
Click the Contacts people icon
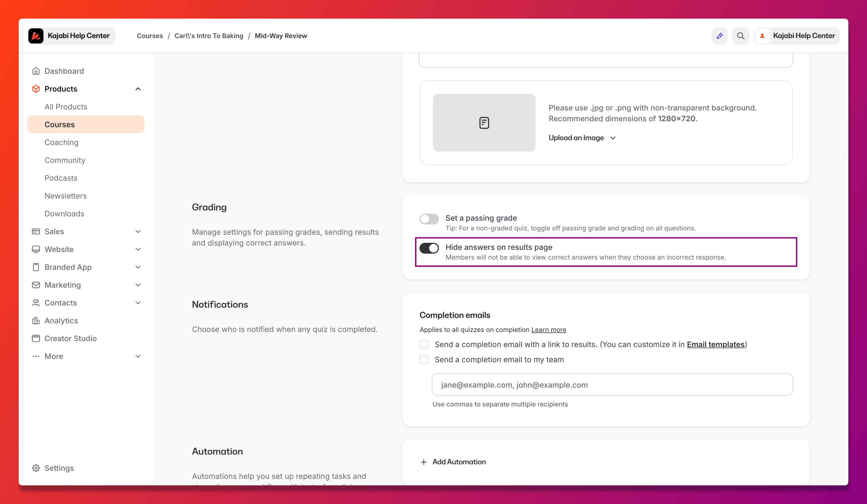36,303
